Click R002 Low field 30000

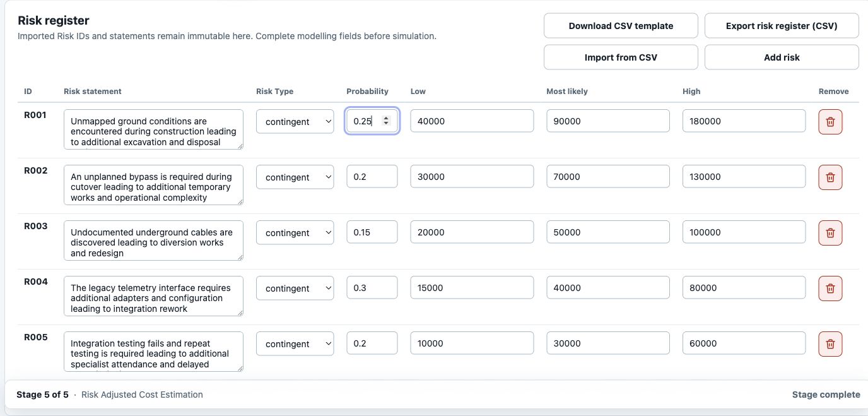[x=472, y=177]
